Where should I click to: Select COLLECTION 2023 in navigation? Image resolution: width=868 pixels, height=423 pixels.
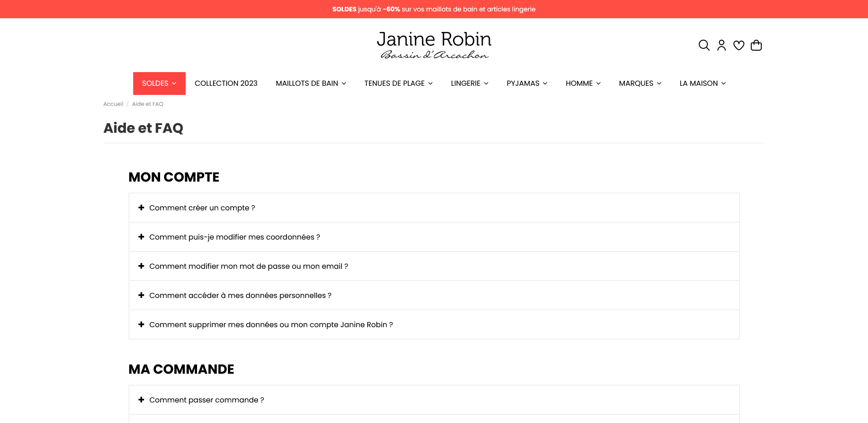[x=226, y=84]
